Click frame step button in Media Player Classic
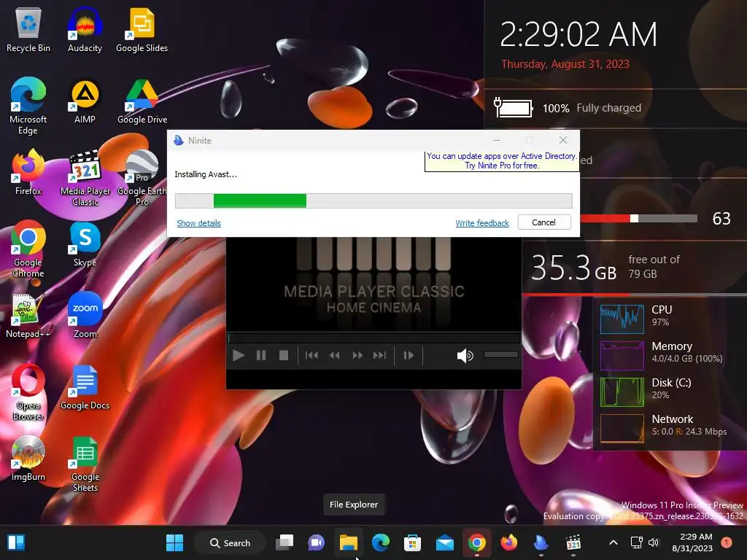747x560 pixels. click(x=409, y=355)
